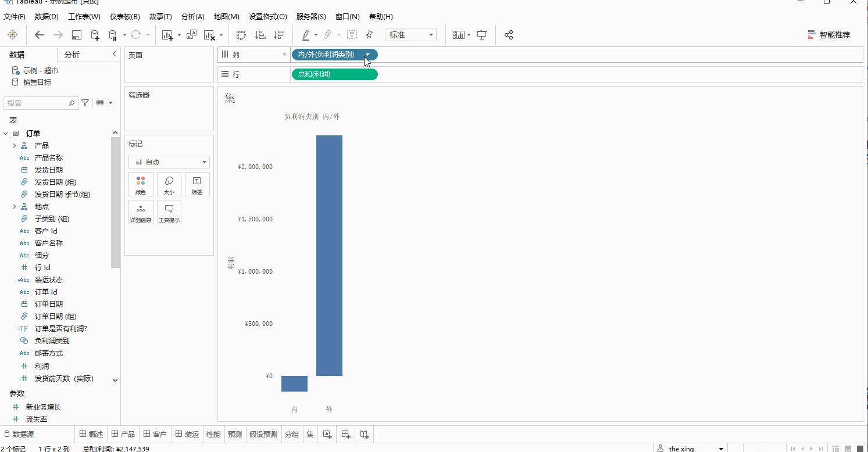Screen dimensions: 868x452
Task: Open dropdown arrow on 内/外(负利润类别) pill
Action: pyautogui.click(x=367, y=55)
